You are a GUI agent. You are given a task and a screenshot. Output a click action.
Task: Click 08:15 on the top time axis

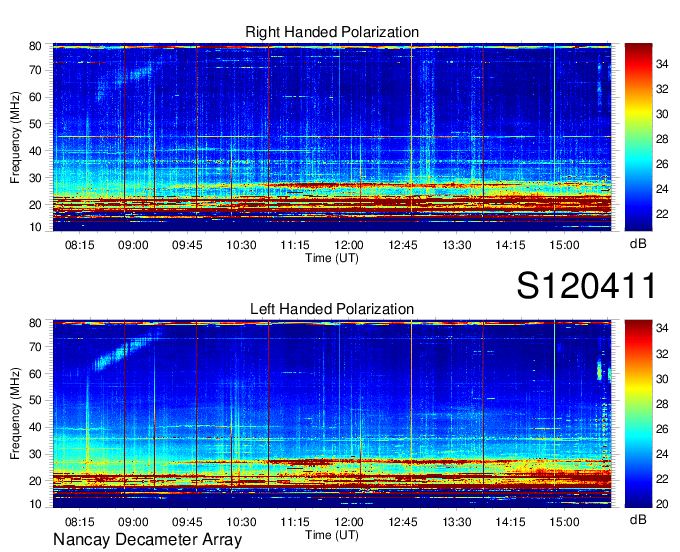79,245
